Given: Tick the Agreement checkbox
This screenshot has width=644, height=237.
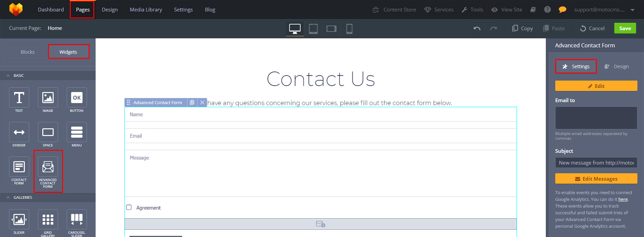Looking at the screenshot, I should [129, 207].
